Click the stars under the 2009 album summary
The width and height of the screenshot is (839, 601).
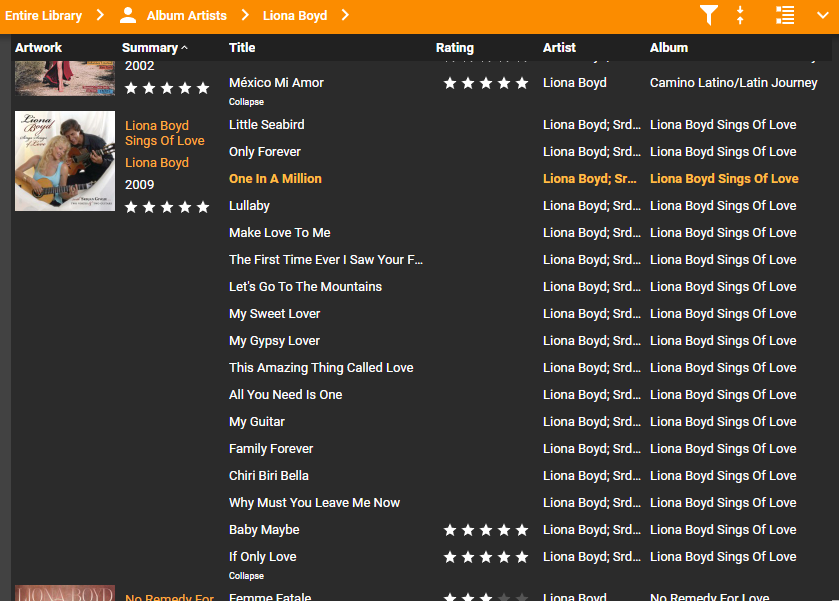(167, 207)
